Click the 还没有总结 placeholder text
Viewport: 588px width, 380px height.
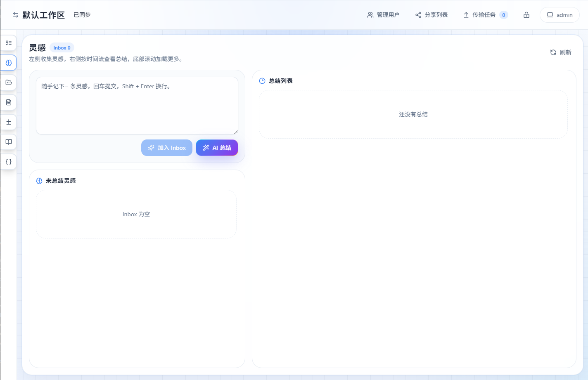pyautogui.click(x=413, y=114)
